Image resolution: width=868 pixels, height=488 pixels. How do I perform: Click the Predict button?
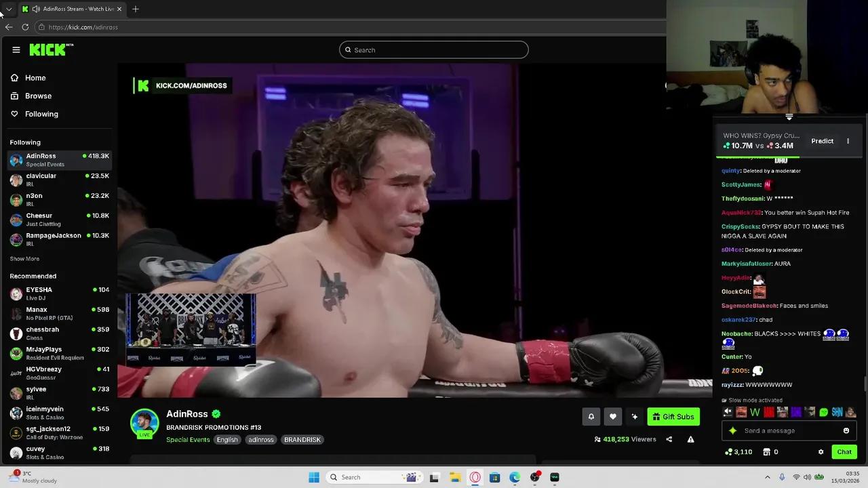pos(822,141)
